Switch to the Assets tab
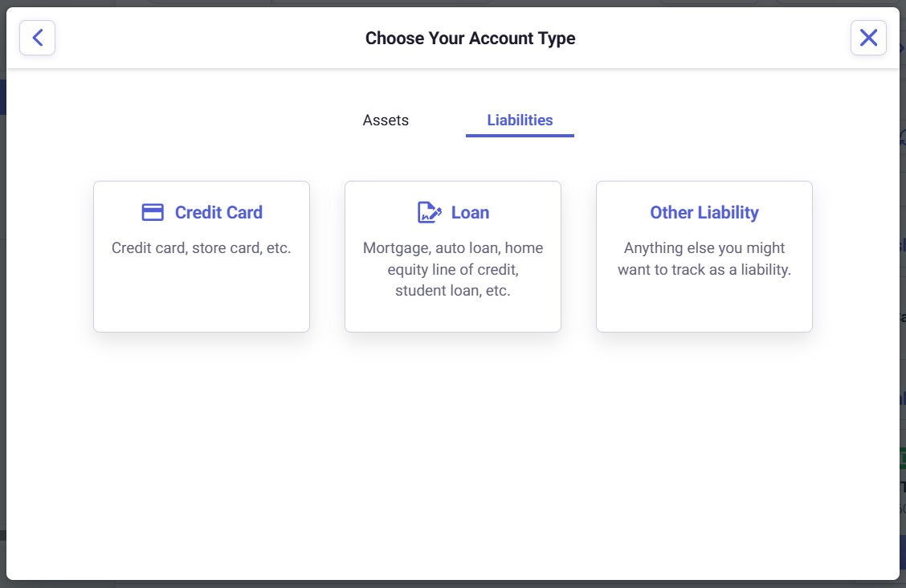The height and width of the screenshot is (588, 906). tap(386, 120)
